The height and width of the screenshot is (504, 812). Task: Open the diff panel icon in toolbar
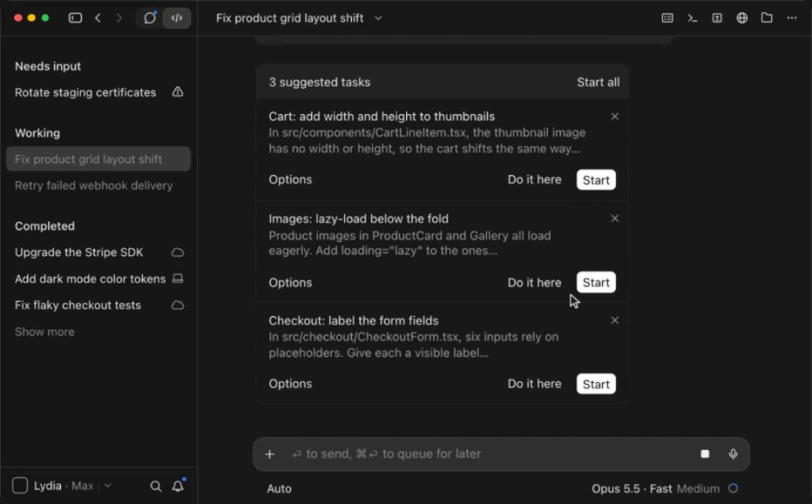click(717, 18)
